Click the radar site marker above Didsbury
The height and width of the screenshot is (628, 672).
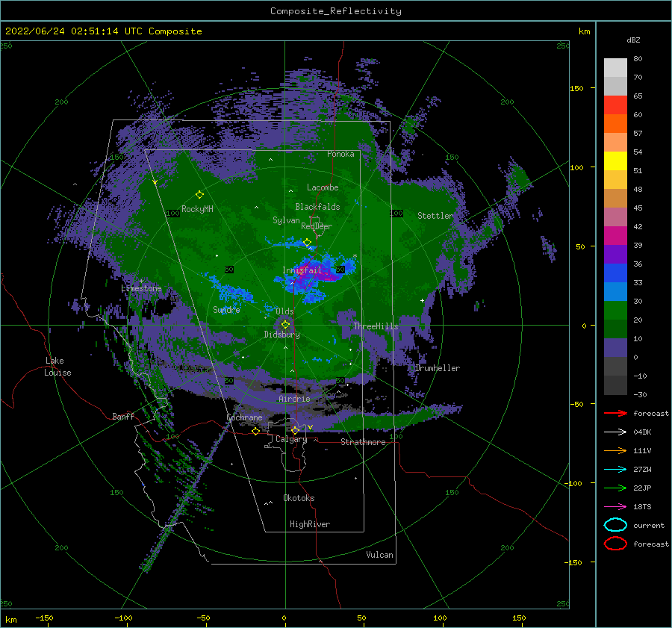(285, 325)
